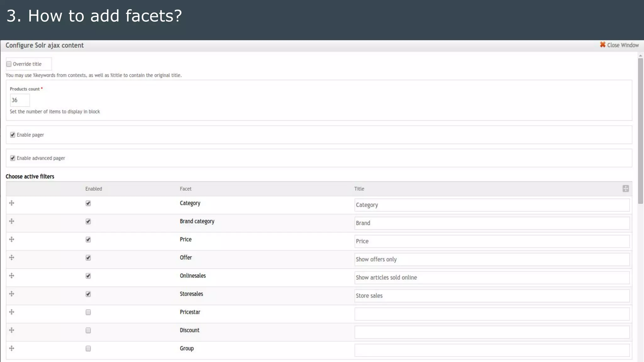The height and width of the screenshot is (362, 644).
Task: Close the Configure Solr ajax window
Action: [x=619, y=45]
